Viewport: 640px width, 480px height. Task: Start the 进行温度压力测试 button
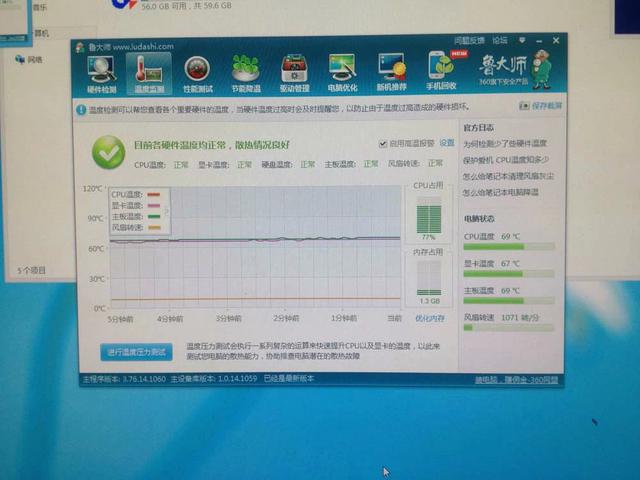point(136,352)
